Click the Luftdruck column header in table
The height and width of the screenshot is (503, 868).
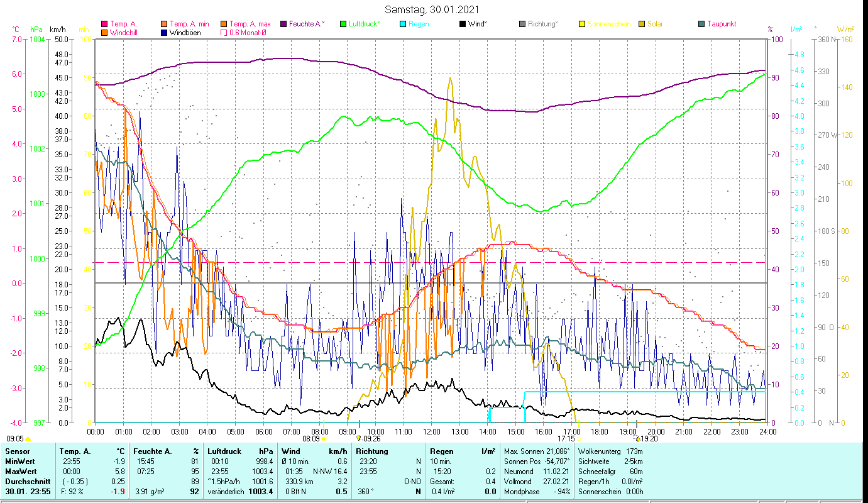click(222, 451)
